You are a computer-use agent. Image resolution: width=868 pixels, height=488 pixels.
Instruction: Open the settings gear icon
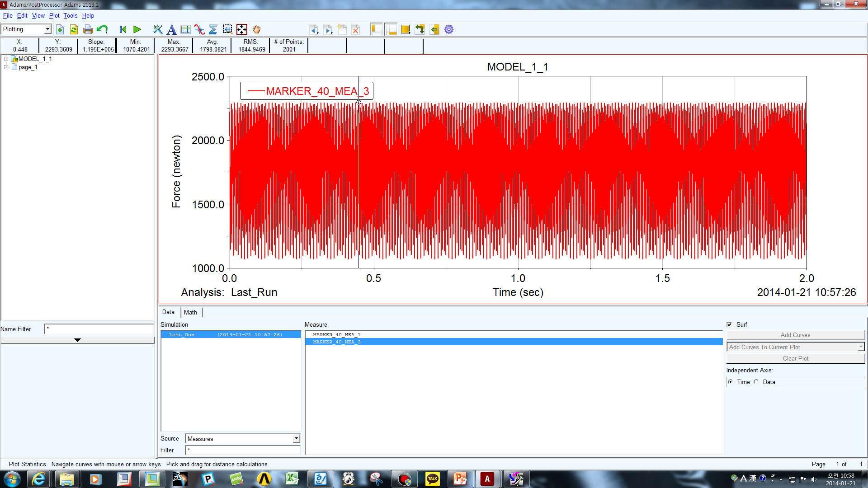coord(449,30)
